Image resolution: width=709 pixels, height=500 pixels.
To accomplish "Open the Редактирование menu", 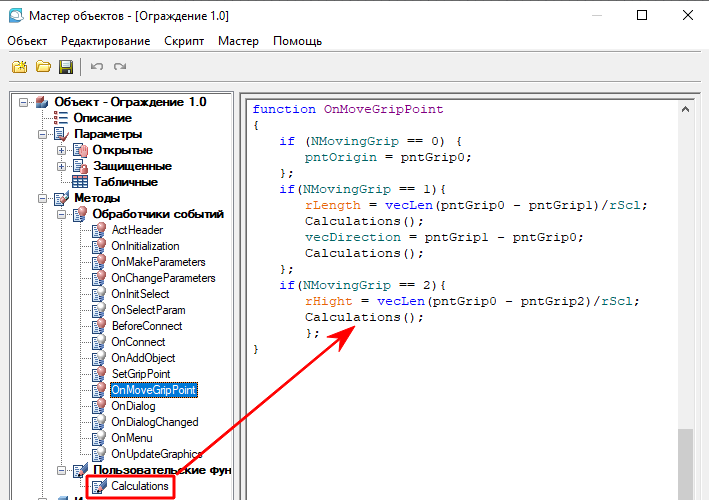I will point(105,41).
